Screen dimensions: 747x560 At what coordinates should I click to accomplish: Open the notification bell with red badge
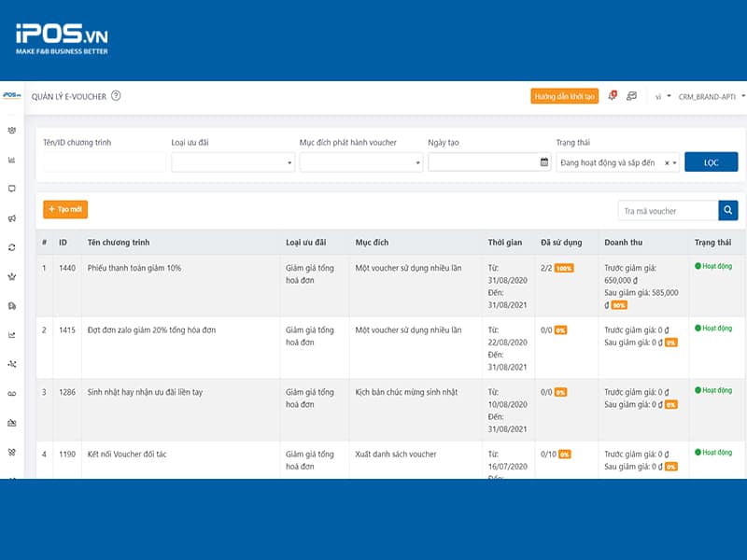(x=612, y=94)
